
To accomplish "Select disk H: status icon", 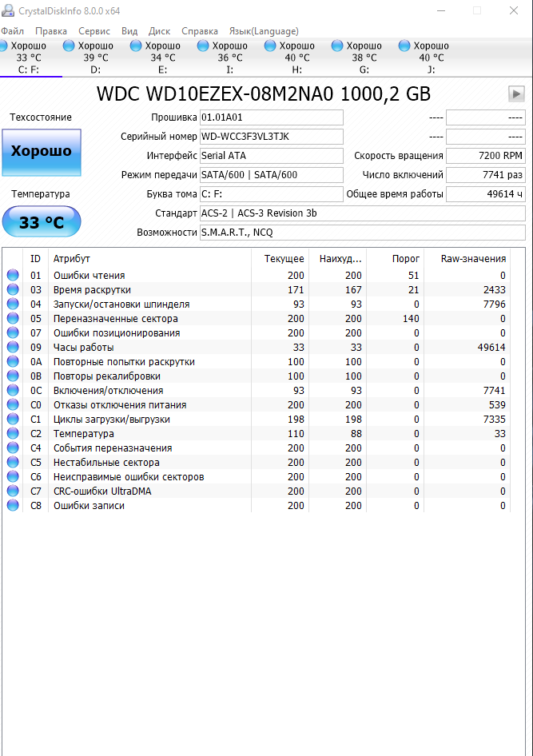I will point(270,46).
